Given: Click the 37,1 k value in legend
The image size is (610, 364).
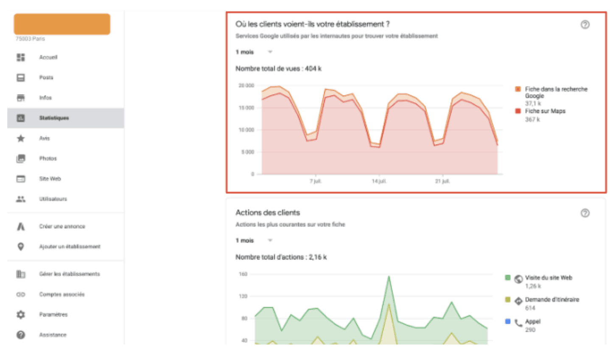Looking at the screenshot, I should coord(533,104).
